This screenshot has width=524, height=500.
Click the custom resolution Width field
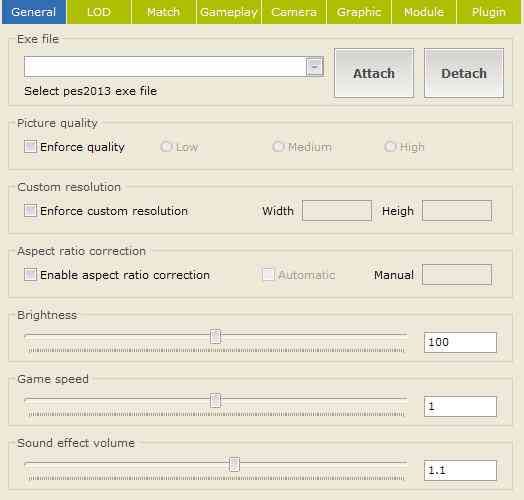(337, 211)
